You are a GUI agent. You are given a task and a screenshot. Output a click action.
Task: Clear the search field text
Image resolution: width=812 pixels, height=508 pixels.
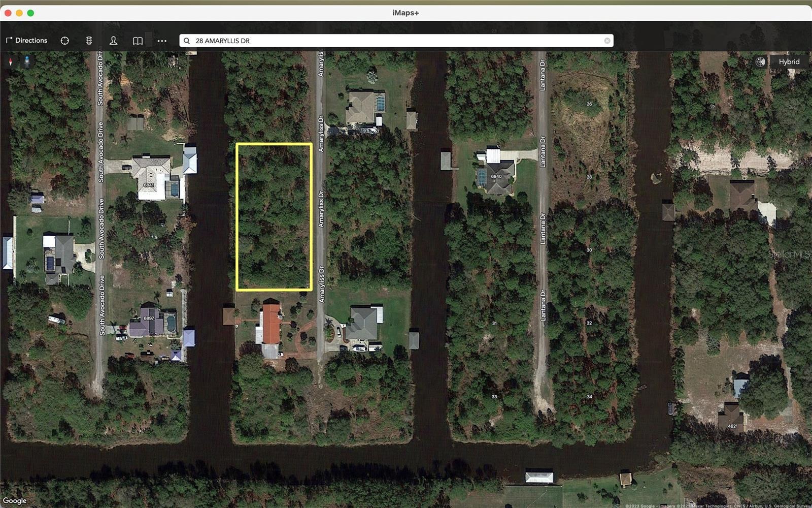pyautogui.click(x=607, y=41)
